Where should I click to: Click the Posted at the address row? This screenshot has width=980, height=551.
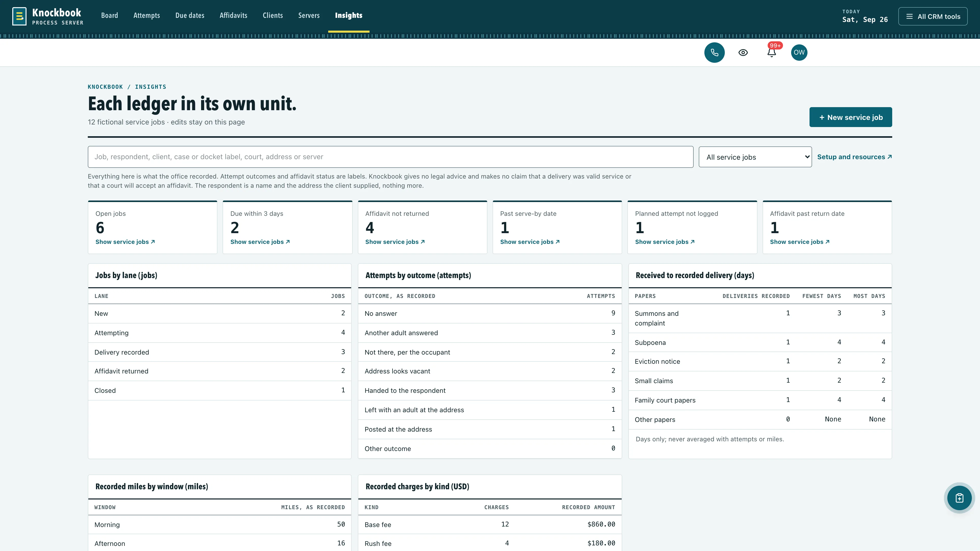[x=490, y=429]
